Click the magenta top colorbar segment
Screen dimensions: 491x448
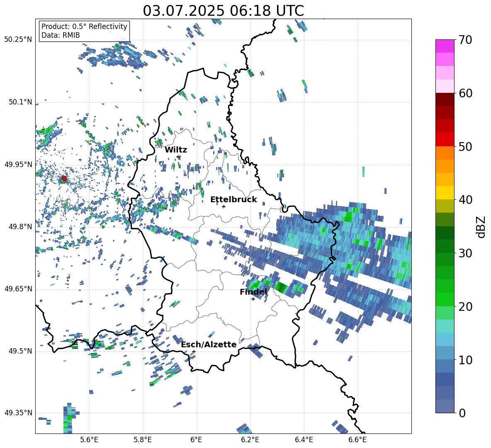tap(445, 46)
